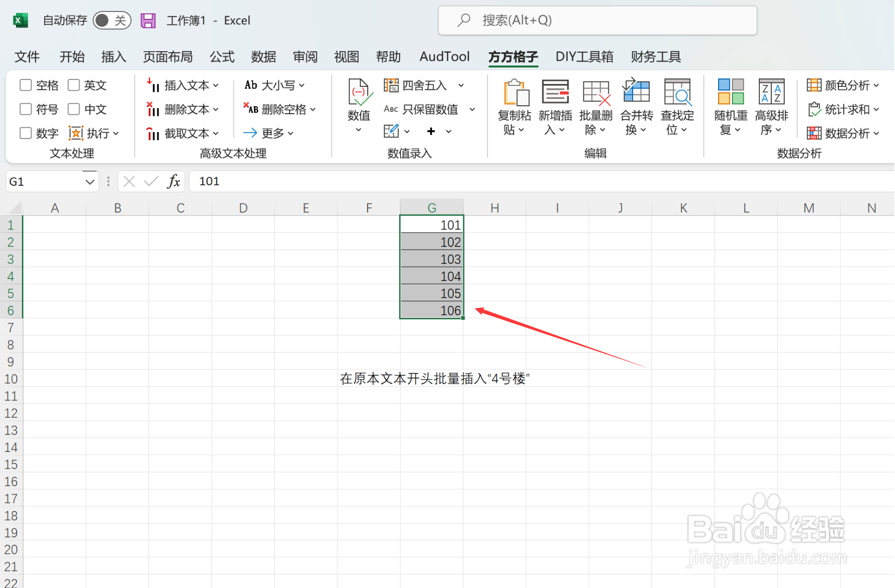Image resolution: width=895 pixels, height=588 pixels.
Task: Click the confirm checkmark formula icon
Action: tap(151, 182)
